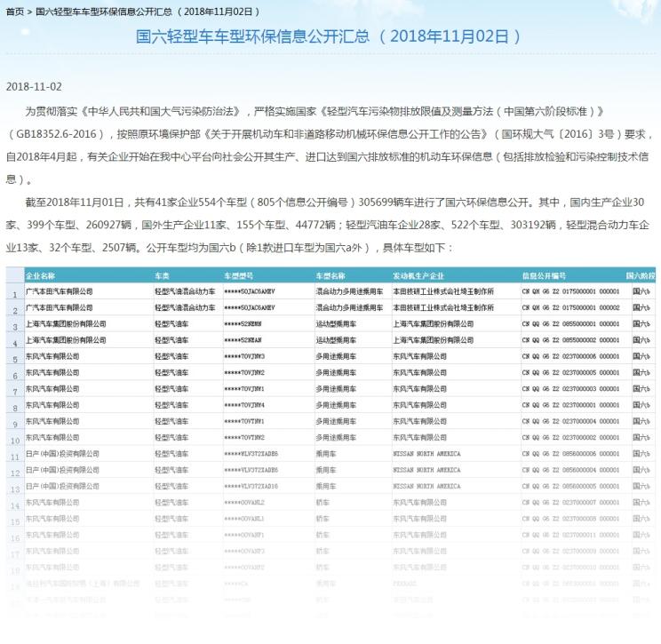Click 日产(中国)投资有限公司 in row 11

coord(62,454)
